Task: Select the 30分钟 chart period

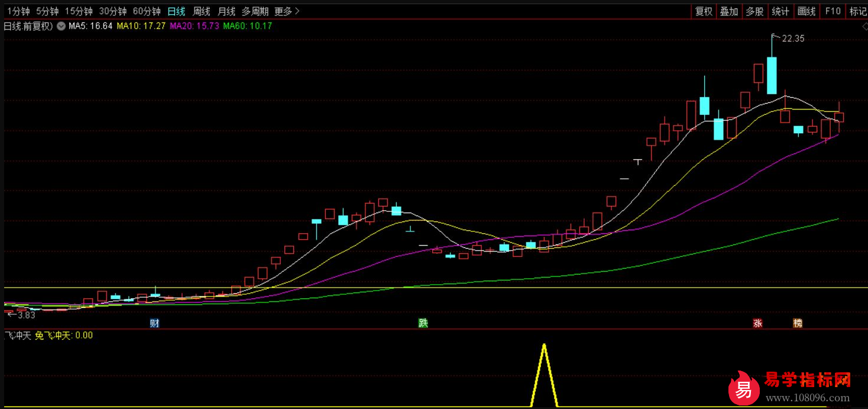Action: click(x=112, y=11)
